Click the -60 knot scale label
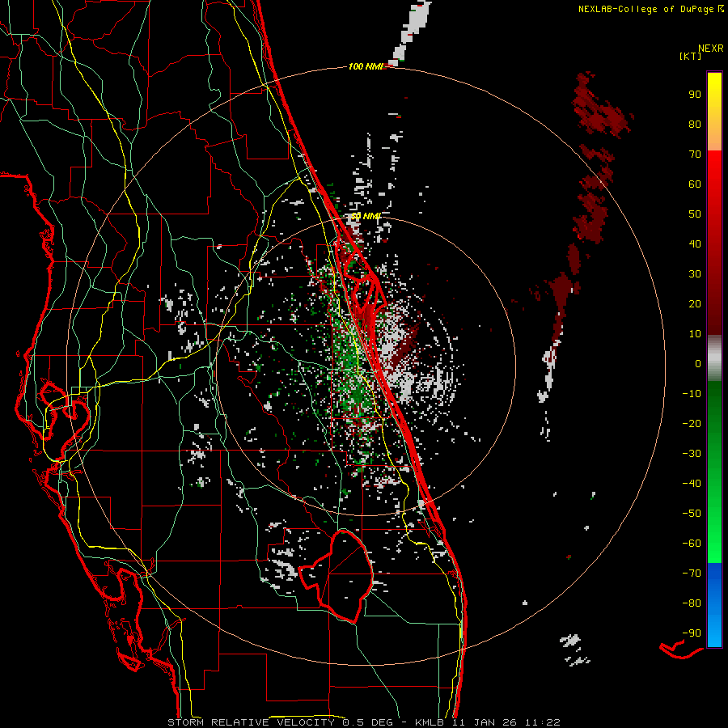728x728 pixels. coord(692,544)
